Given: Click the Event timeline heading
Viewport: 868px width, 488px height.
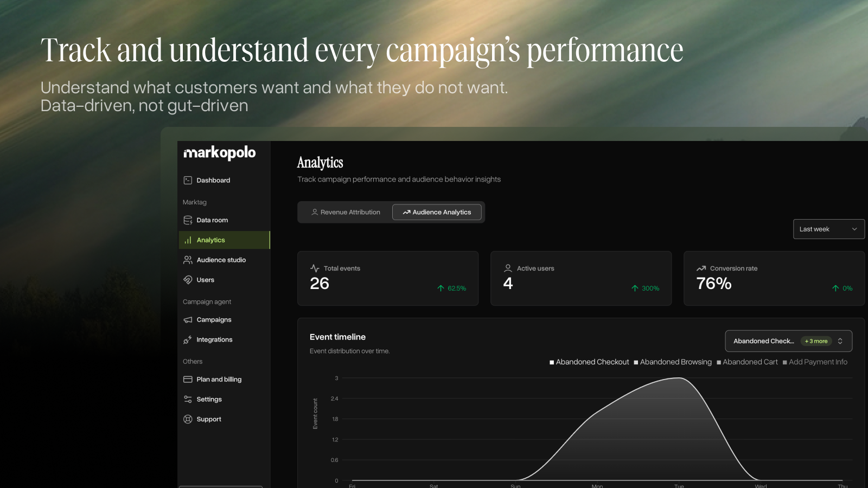Looking at the screenshot, I should point(337,337).
